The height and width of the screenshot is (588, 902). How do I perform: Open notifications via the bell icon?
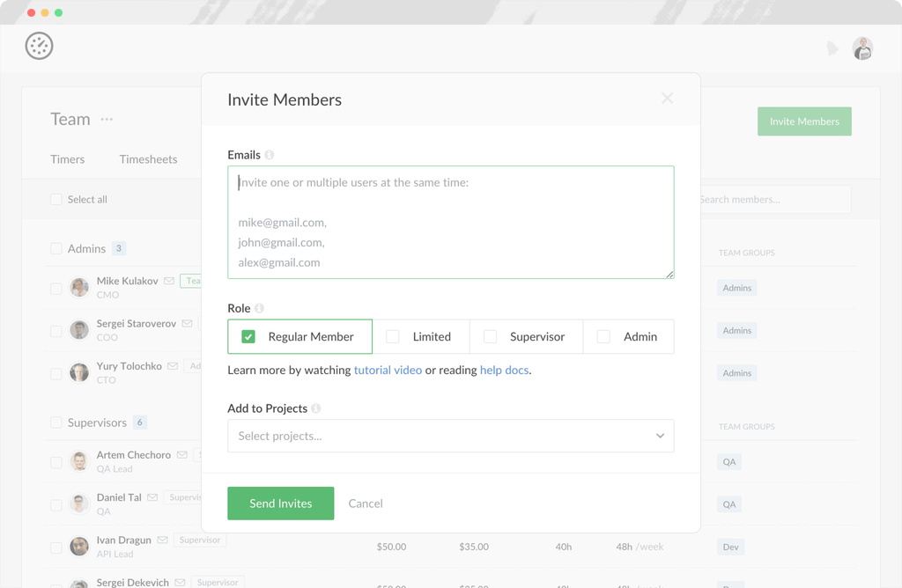(832, 48)
